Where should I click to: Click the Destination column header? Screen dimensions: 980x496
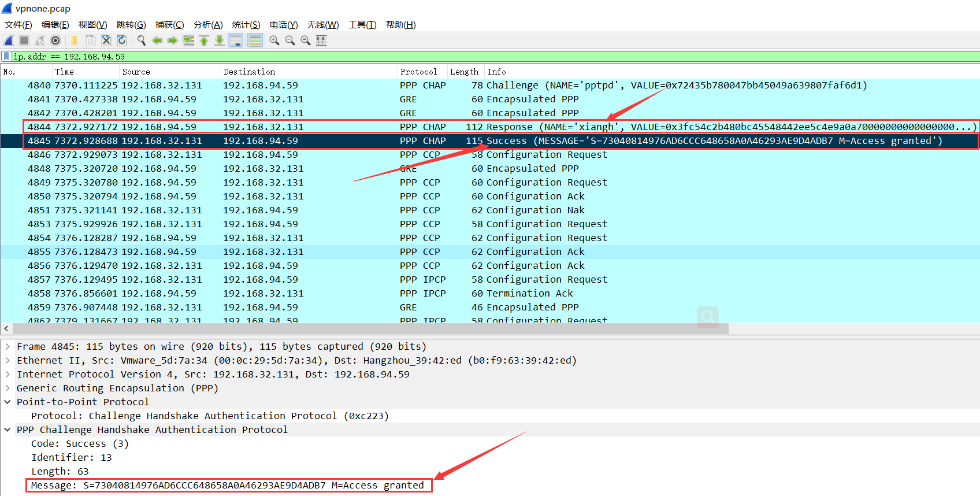[x=249, y=72]
